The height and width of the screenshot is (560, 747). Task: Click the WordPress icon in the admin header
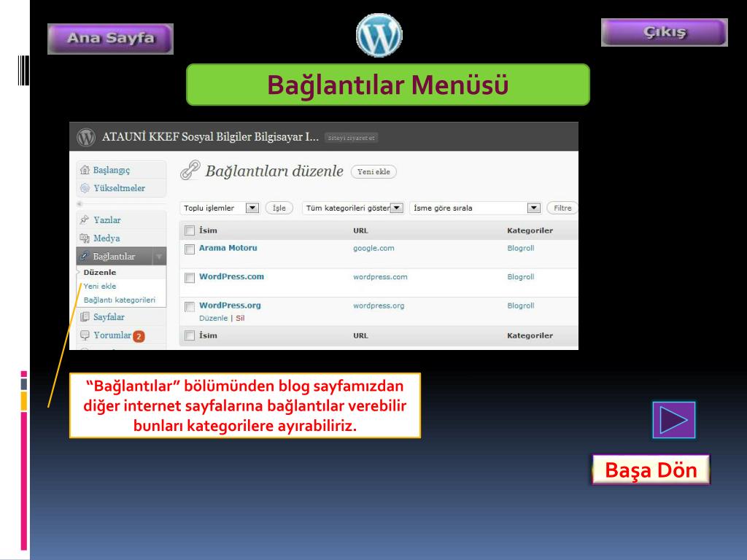pyautogui.click(x=86, y=137)
